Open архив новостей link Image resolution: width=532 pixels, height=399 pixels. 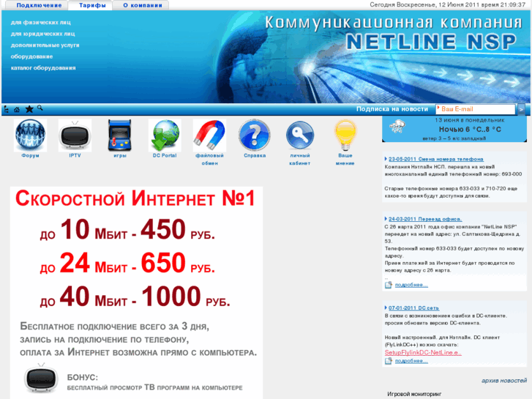click(504, 381)
